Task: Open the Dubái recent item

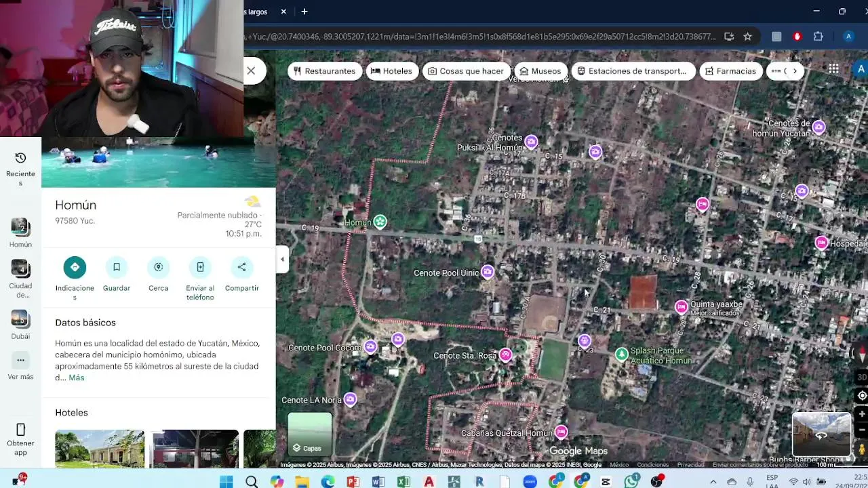Action: (20, 325)
